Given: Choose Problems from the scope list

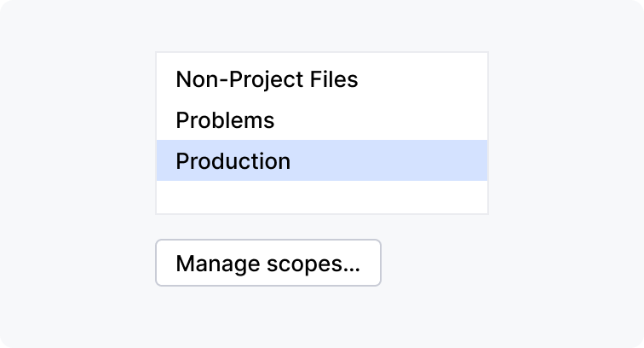Looking at the screenshot, I should 225,120.
